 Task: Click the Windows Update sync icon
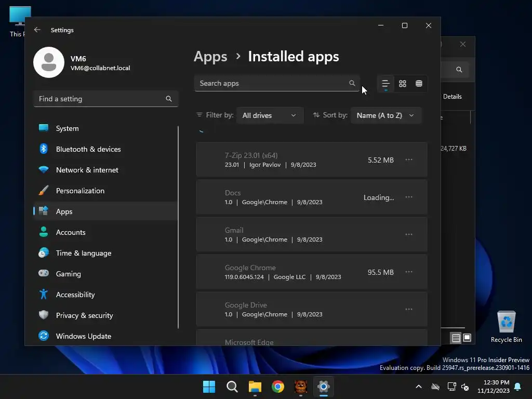[x=44, y=336]
